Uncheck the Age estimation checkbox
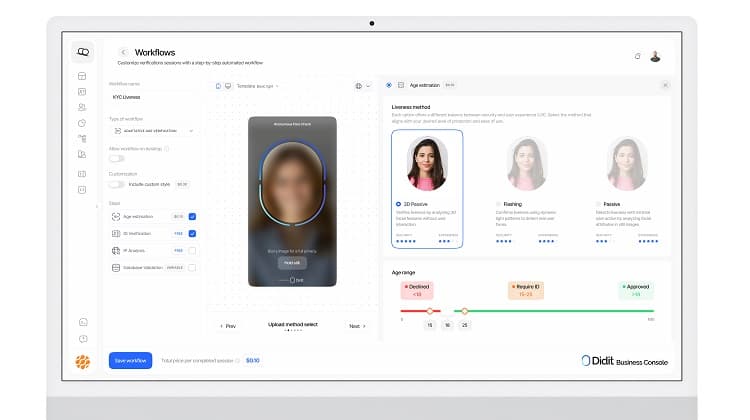This screenshot has width=750, height=420. pyautogui.click(x=192, y=216)
